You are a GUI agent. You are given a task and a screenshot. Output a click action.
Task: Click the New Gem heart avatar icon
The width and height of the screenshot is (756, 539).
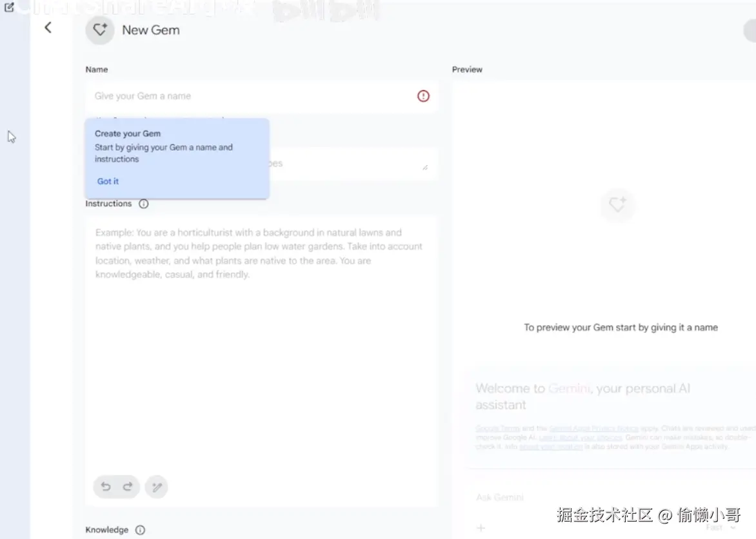[100, 30]
